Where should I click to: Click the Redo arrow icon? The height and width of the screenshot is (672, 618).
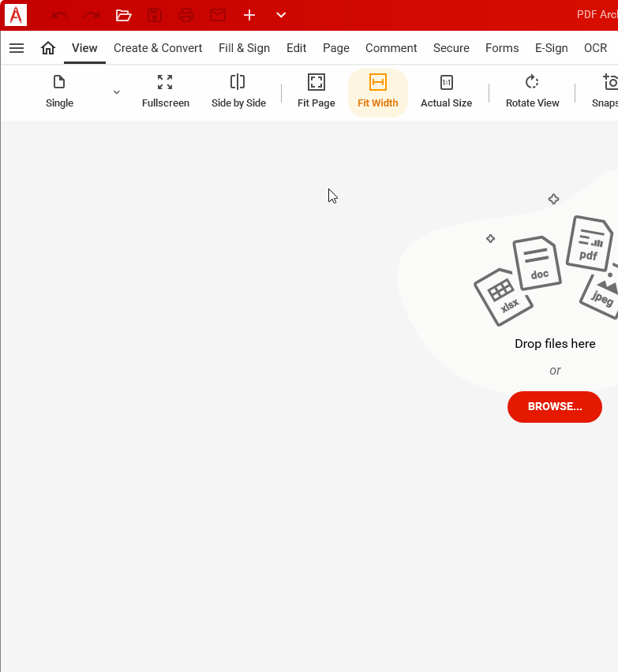[92, 16]
